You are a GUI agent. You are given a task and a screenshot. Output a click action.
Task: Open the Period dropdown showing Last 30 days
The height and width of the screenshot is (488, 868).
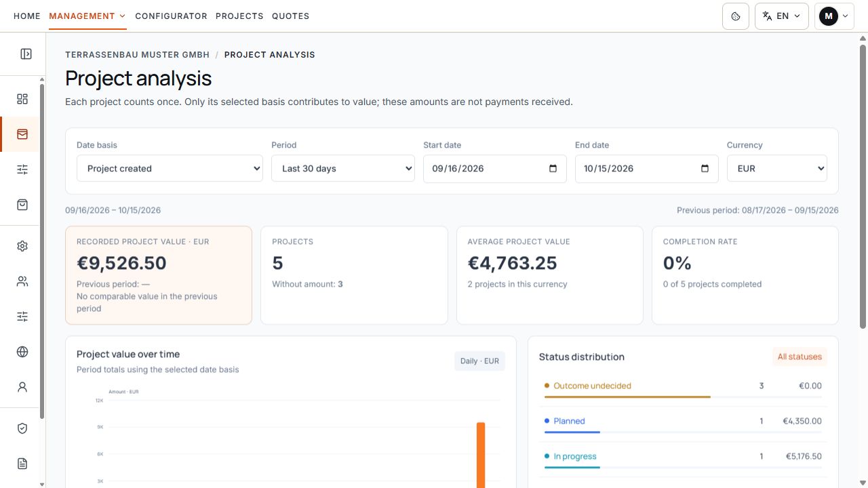click(343, 169)
